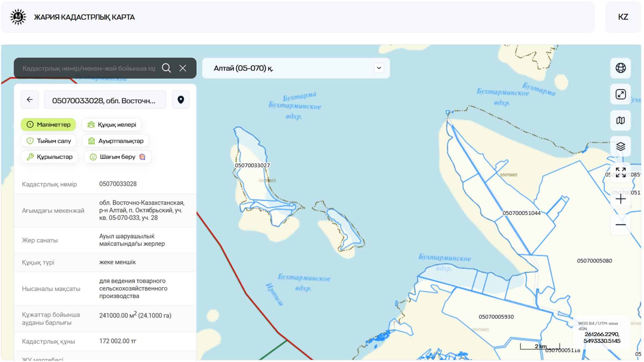Switch basemap with folded map icon
Viewport: 644px width, 362px height.
pos(621,120)
